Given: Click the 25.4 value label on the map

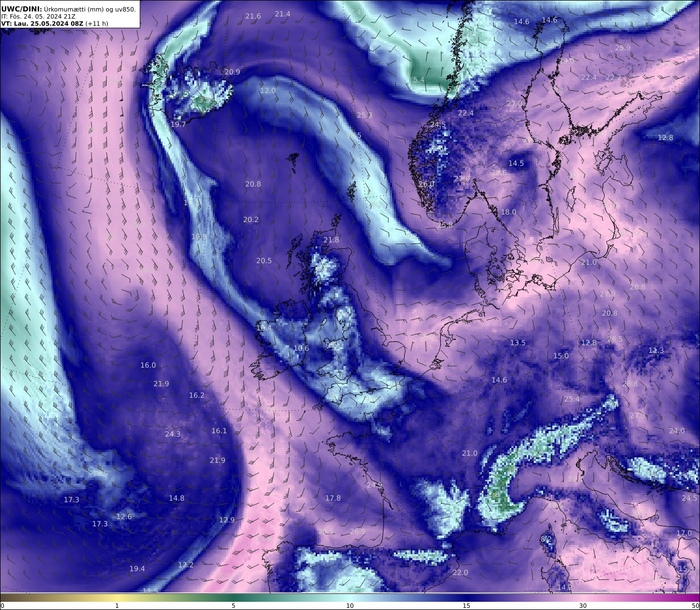Looking at the screenshot, I should tap(572, 399).
